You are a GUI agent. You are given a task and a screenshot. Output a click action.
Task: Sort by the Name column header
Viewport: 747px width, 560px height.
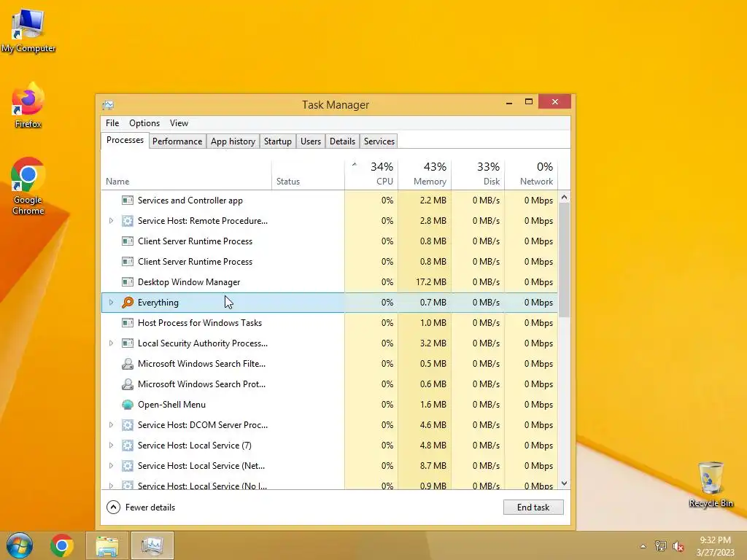point(186,174)
